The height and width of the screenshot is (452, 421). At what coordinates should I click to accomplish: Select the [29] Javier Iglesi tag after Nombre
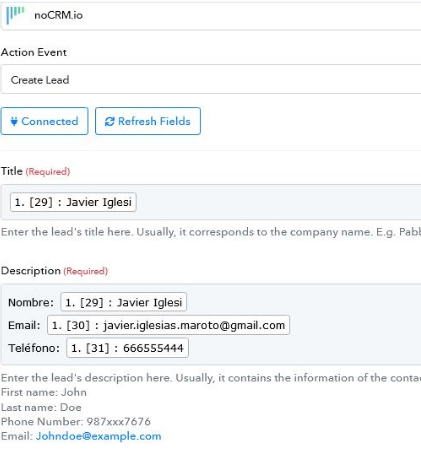[x=124, y=302]
